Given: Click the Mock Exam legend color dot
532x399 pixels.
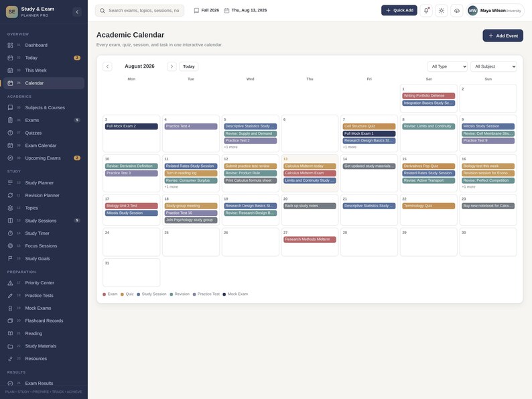Looking at the screenshot, I should tap(224, 294).
